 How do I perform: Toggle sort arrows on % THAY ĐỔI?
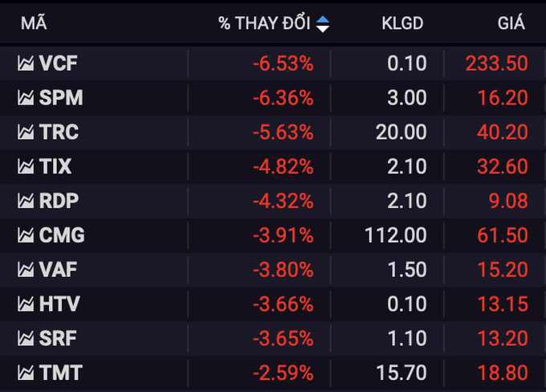(323, 24)
